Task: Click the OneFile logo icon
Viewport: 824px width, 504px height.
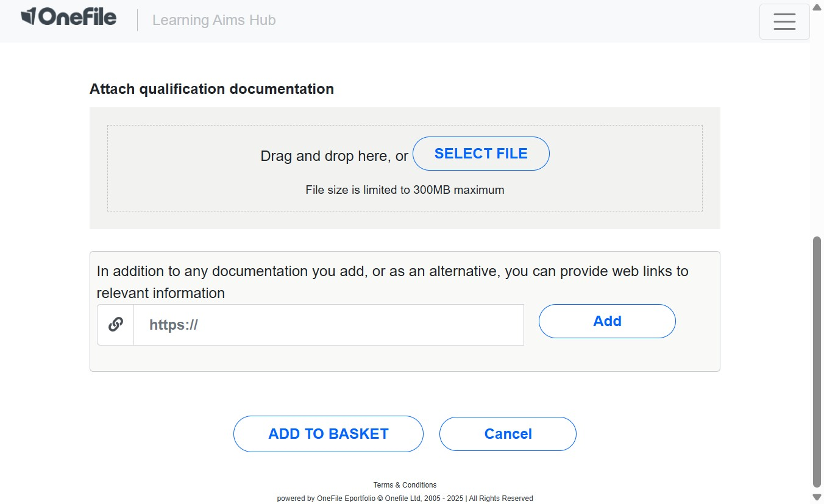Action: (29, 16)
